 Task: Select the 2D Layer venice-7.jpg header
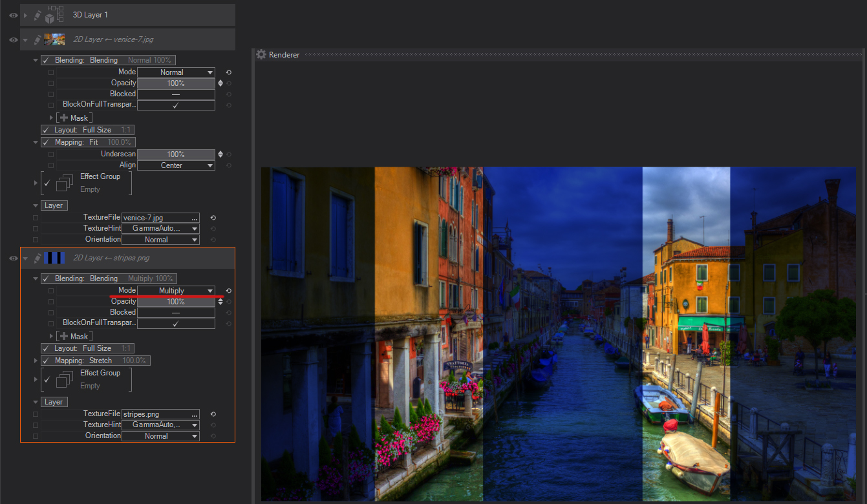129,39
